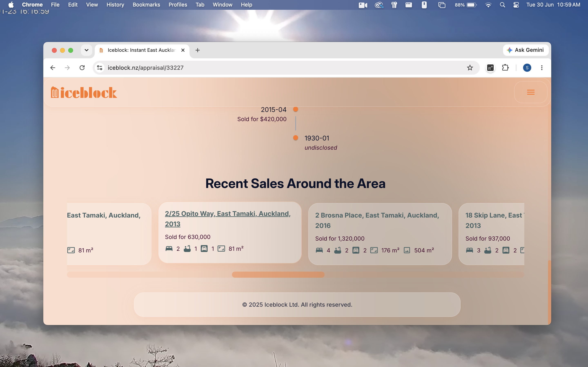Image resolution: width=588 pixels, height=367 pixels.
Task: View site information icon in address bar
Action: click(100, 68)
